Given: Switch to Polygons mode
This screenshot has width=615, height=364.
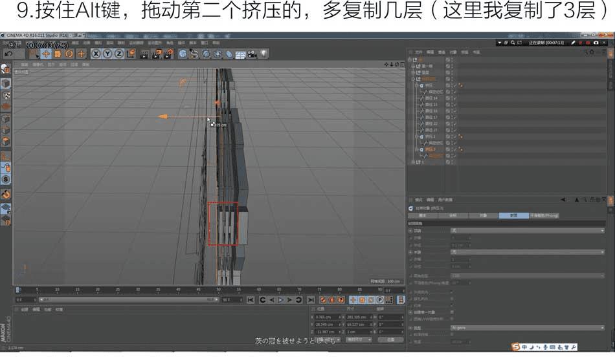Looking at the screenshot, I should coord(5,142).
